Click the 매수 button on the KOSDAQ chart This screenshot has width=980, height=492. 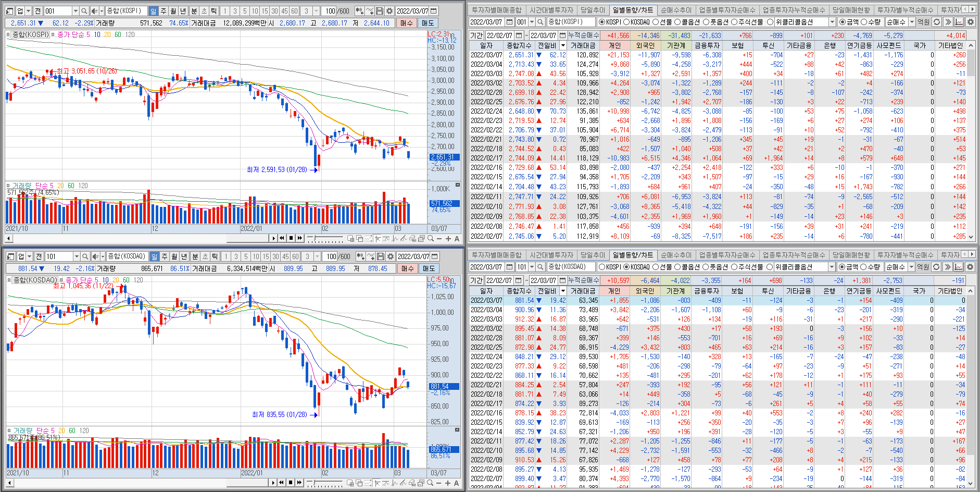(408, 268)
